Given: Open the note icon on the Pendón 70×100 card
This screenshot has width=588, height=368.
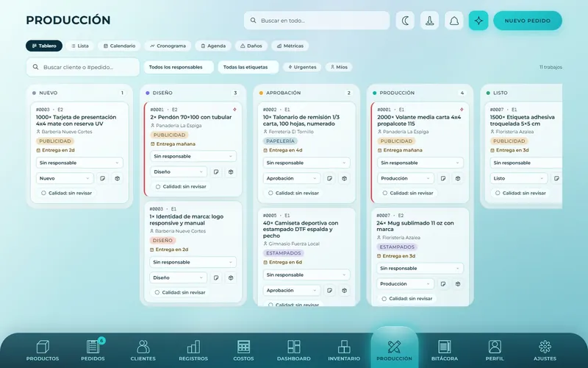Looking at the screenshot, I should tap(216, 171).
